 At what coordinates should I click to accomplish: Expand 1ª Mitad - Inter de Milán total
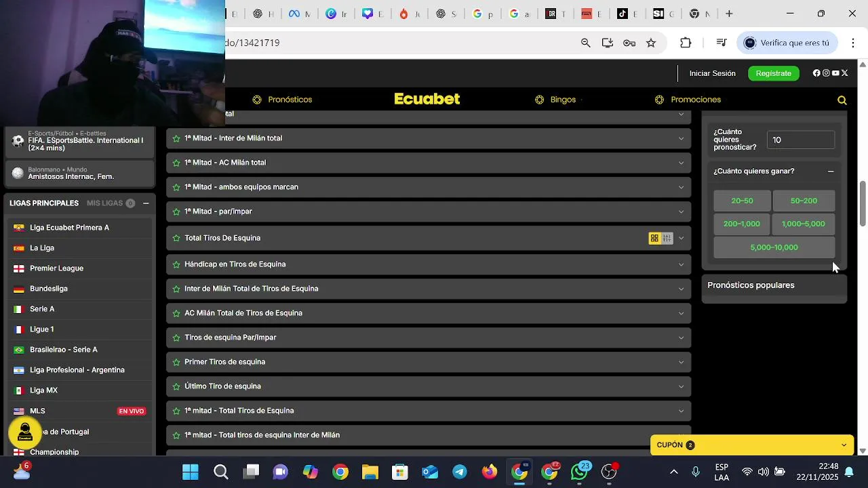429,138
